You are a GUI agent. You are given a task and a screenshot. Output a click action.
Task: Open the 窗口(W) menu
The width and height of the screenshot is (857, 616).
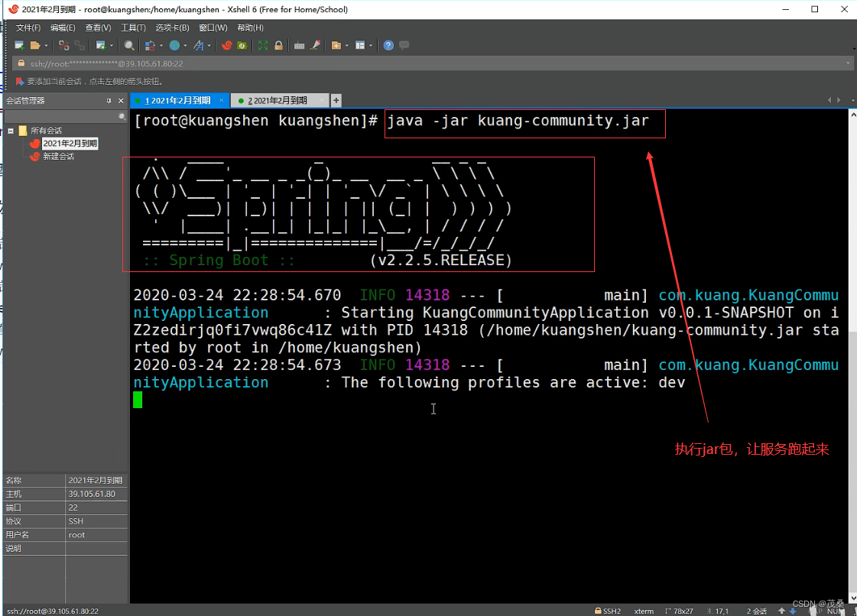(x=213, y=28)
